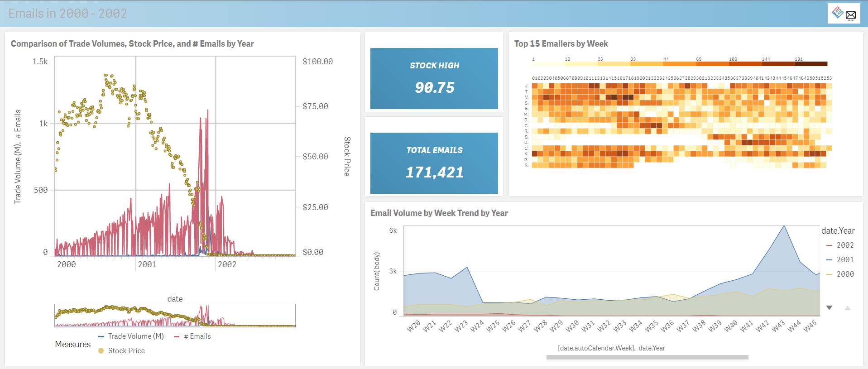The width and height of the screenshot is (868, 369).
Task: Click the 'J.' emailer row label in heatmap
Action: point(527,86)
